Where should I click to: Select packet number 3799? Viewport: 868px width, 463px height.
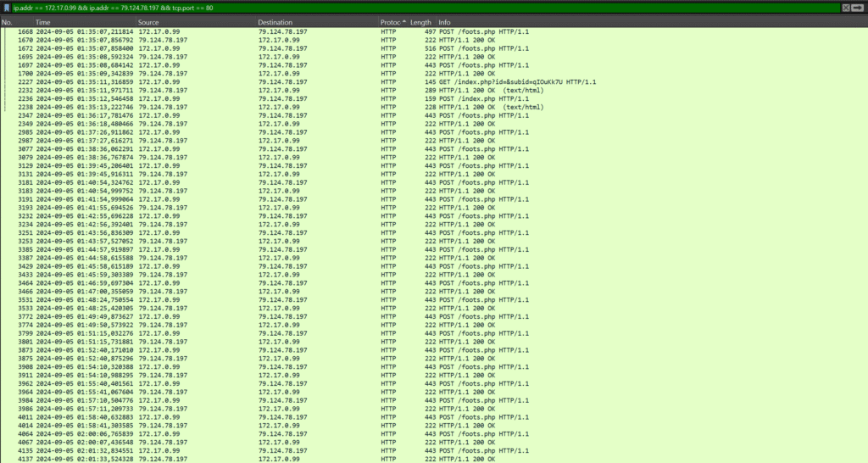click(x=434, y=333)
